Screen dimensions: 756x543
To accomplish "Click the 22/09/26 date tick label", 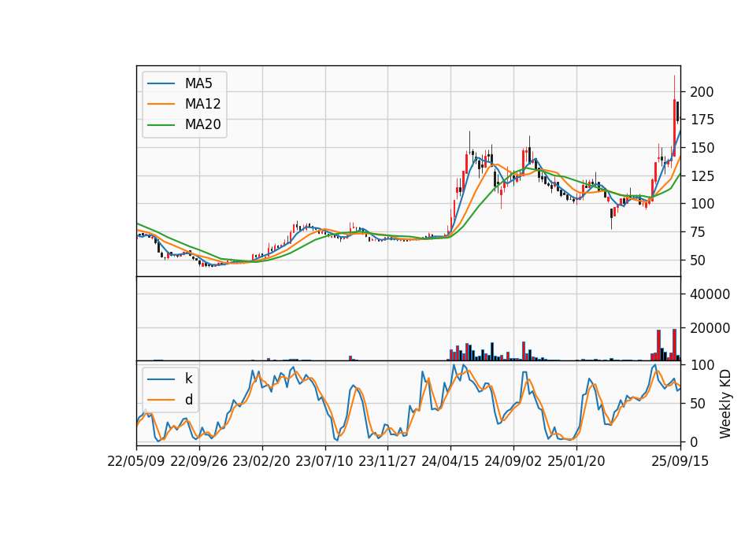I will point(199,461).
